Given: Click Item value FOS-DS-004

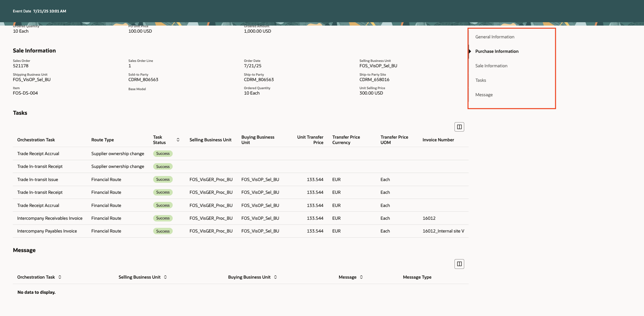Looking at the screenshot, I should 25,93.
